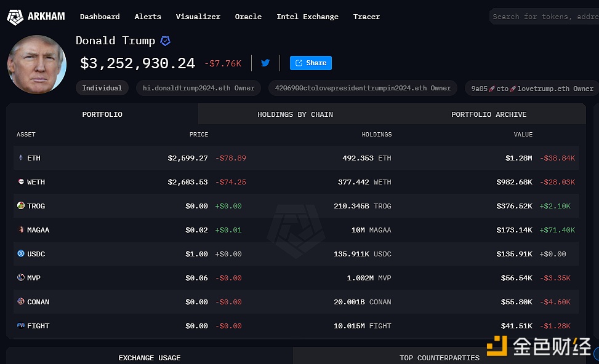Click the 492.353 ETH holdings value
This screenshot has height=364, width=599.
[x=367, y=158]
